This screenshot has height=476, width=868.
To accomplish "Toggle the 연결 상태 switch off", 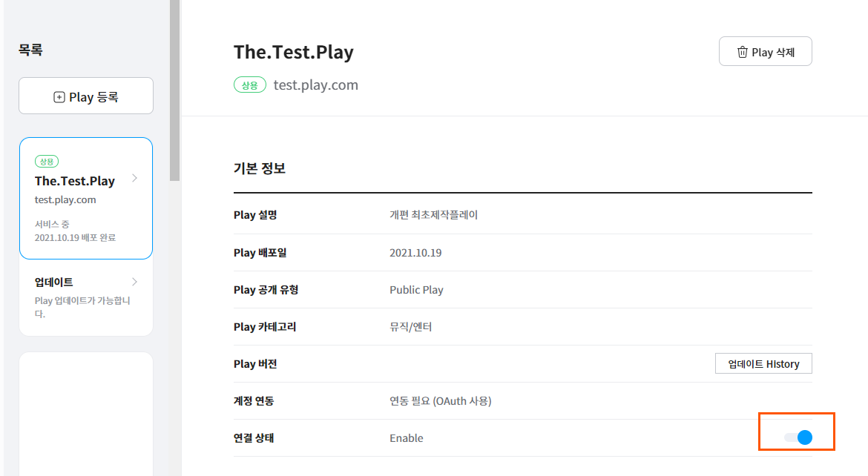I will point(798,437).
